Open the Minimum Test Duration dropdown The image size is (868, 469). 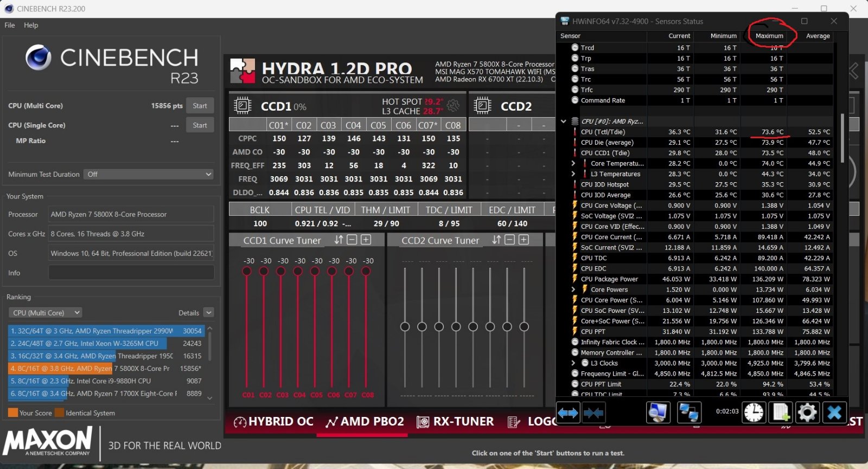[x=149, y=174]
